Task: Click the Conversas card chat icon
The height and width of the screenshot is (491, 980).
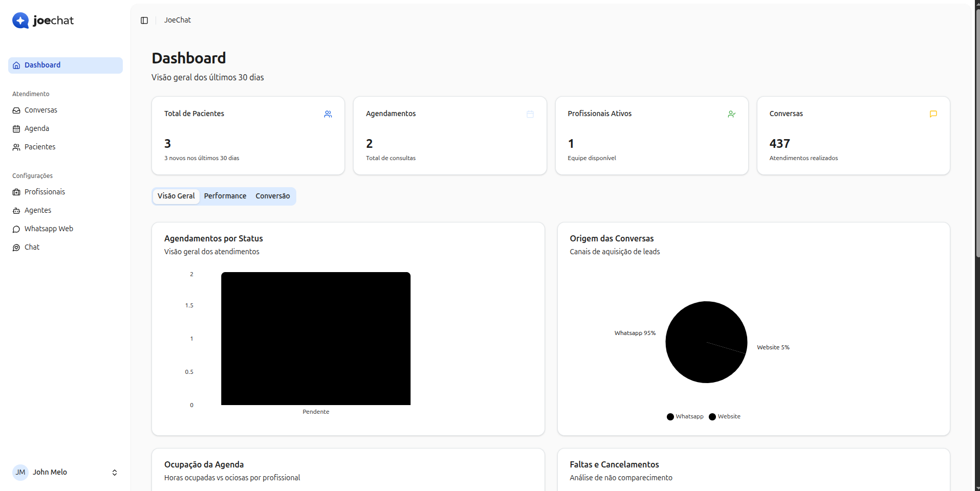Action: [x=933, y=114]
